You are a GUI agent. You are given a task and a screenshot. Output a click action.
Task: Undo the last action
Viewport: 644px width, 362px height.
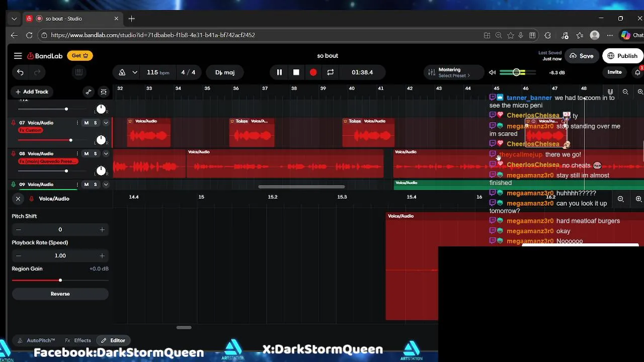20,72
